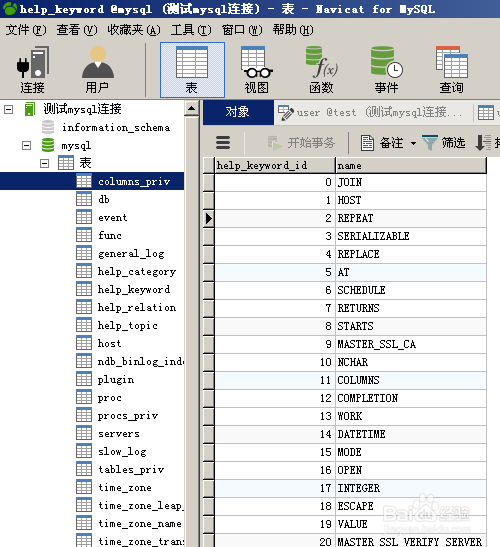Open the 文件(F) menu
Screen dimensions: 500x547
point(26,30)
